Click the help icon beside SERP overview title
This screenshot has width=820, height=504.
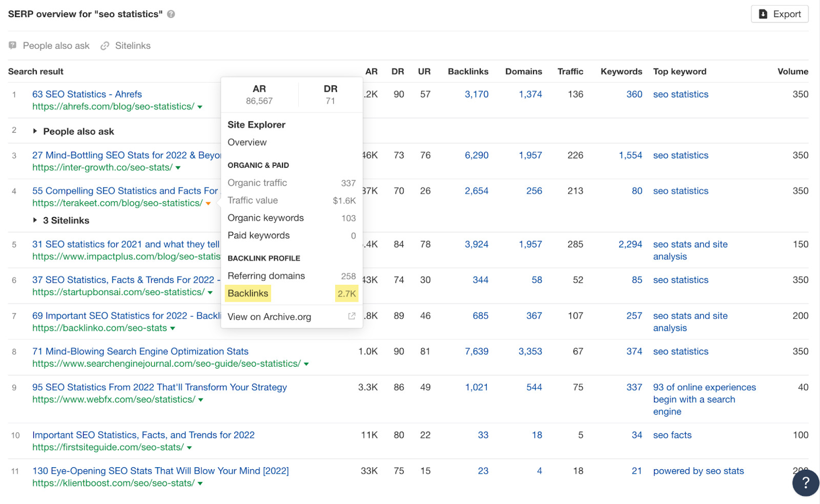pyautogui.click(x=171, y=14)
